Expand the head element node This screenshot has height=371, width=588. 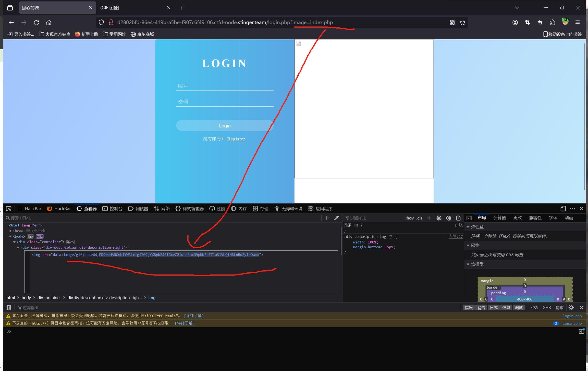point(10,231)
